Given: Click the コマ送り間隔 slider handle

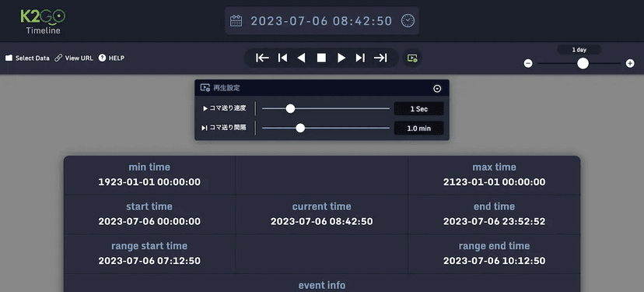Looking at the screenshot, I should 300,128.
